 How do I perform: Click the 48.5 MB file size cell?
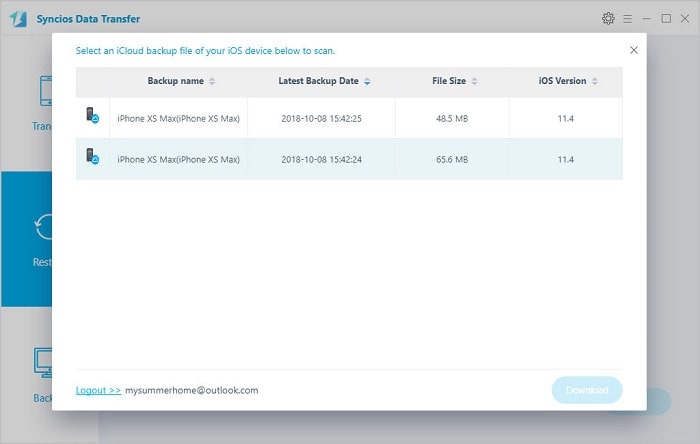[x=452, y=119]
